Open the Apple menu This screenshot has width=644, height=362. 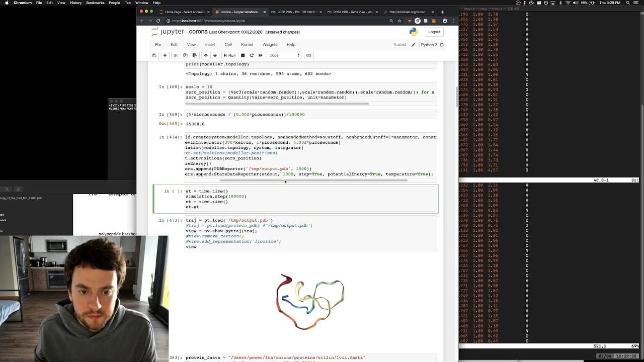tap(6, 3)
